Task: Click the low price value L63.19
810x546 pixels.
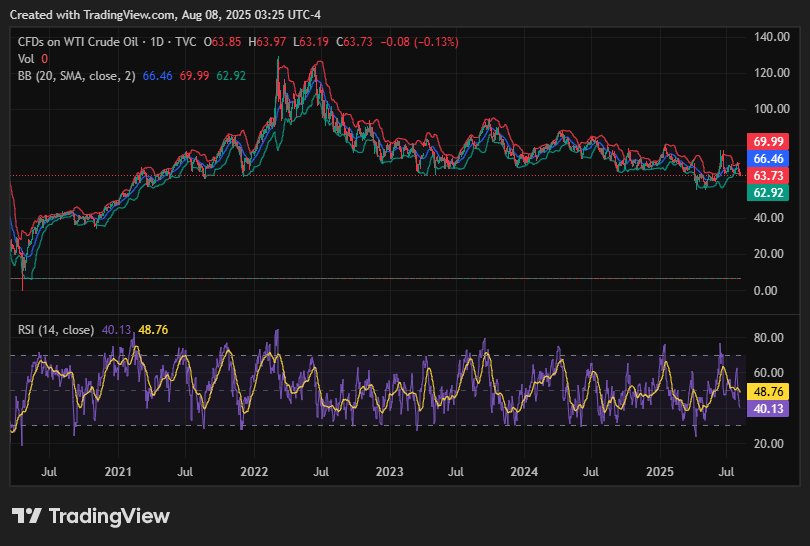Action: tap(311, 42)
